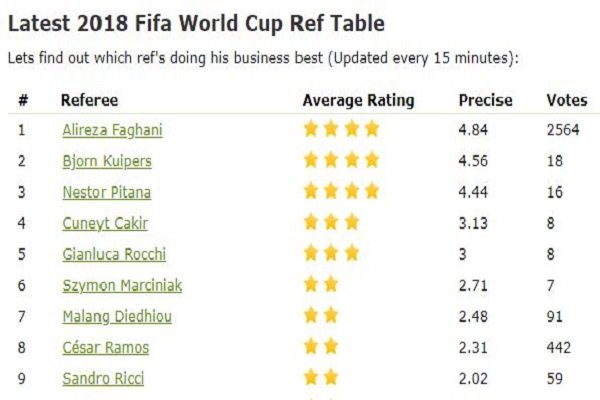Click Szymon Marciniak's second rating star

331,284
